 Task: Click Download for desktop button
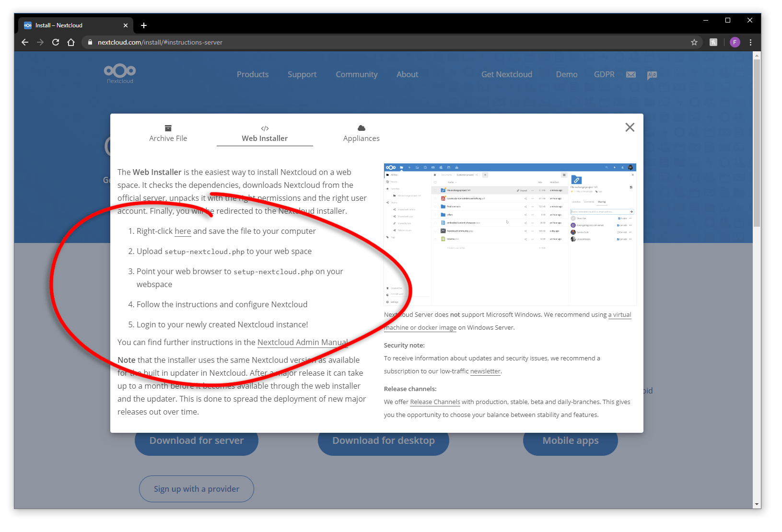coord(384,440)
